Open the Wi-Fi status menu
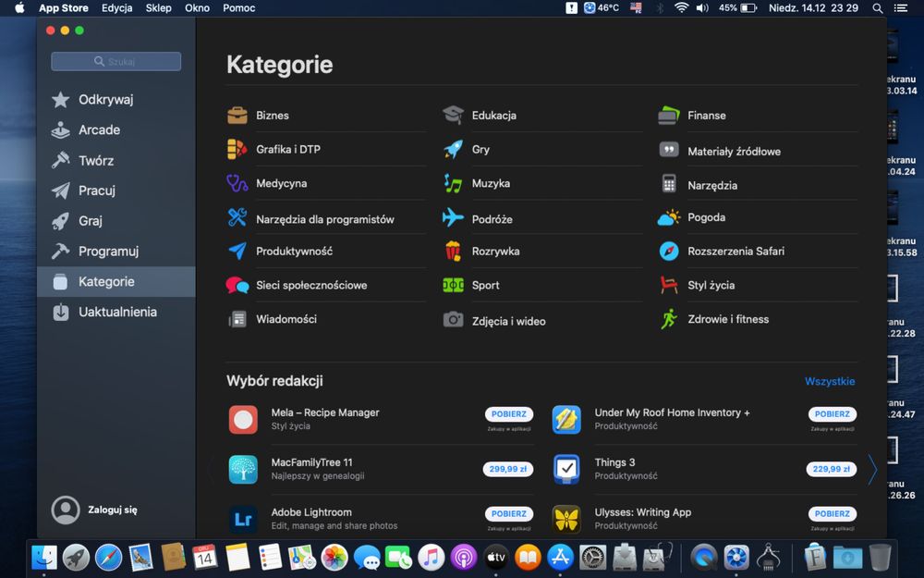The height and width of the screenshot is (578, 924). coord(681,7)
